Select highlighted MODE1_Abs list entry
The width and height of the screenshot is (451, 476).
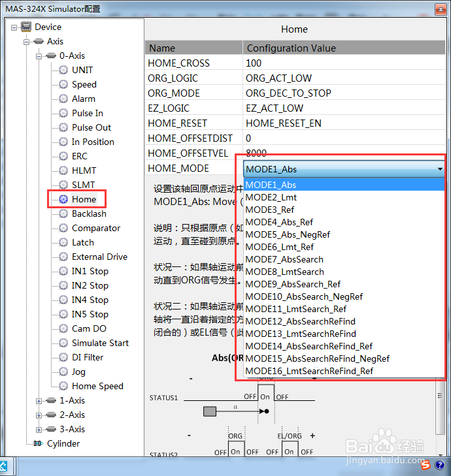tap(344, 185)
